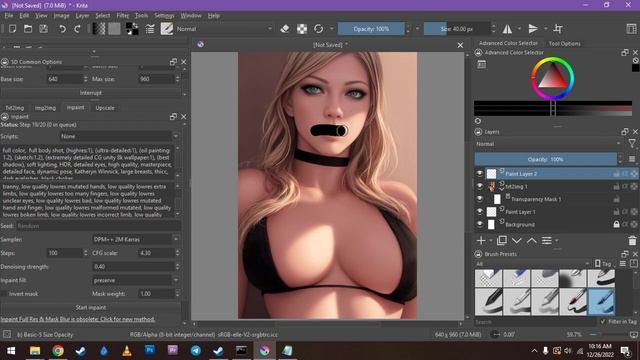Undo the last action
The image size is (640, 360).
click(62, 29)
